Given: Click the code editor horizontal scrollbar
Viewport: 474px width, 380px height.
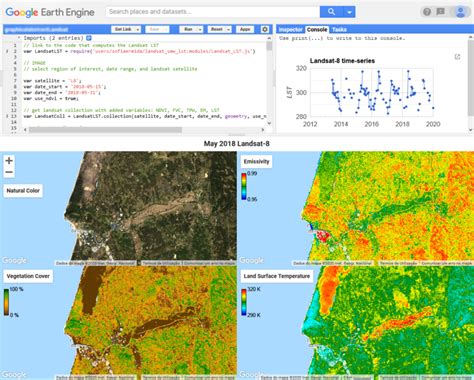Looking at the screenshot, I should [x=105, y=130].
